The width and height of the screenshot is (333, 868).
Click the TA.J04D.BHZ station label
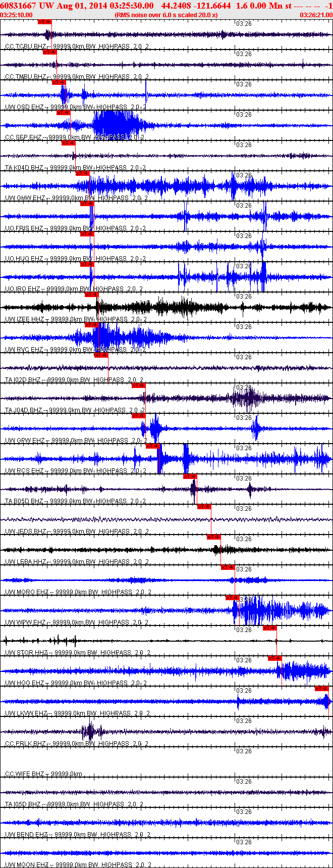point(24,410)
